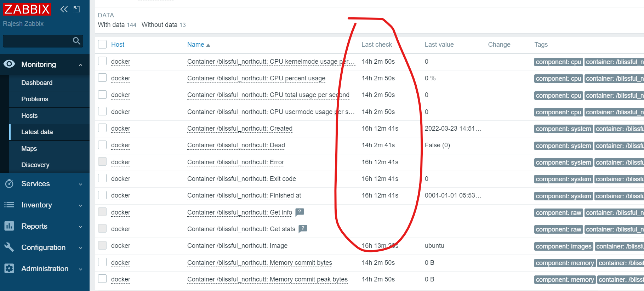
Task: Toggle the select-all checkbox in table header
Action: 102,44
